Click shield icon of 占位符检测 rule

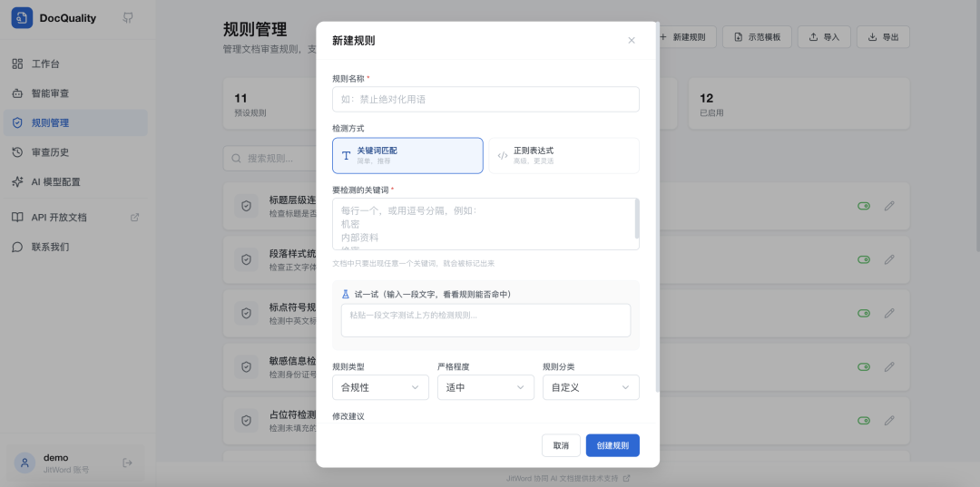point(246,421)
